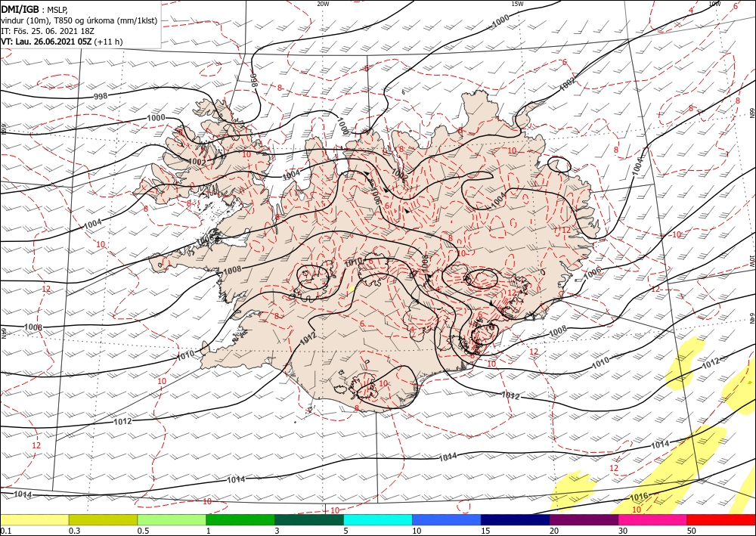Select the purple 20–30 legend swatch
Image resolution: width=756 pixels, height=536 pixels.
pos(584,519)
